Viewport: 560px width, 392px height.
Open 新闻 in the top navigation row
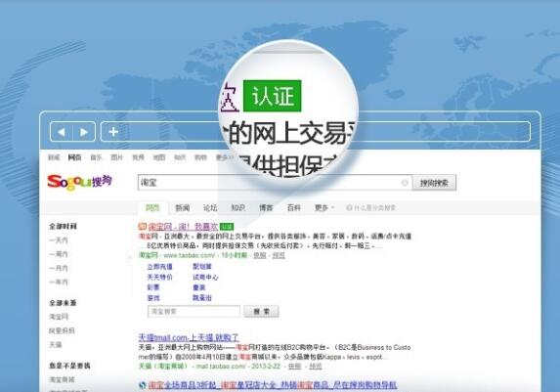(x=54, y=157)
